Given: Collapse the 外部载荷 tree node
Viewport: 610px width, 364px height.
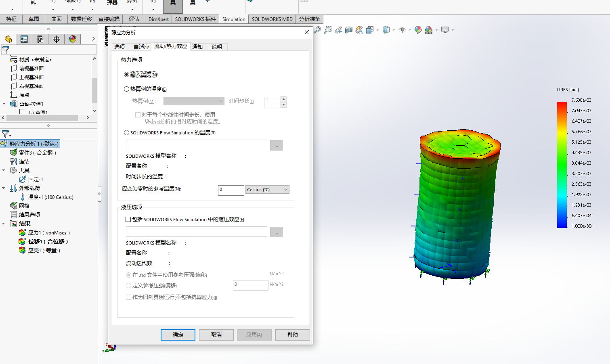Looking at the screenshot, I should pos(4,188).
